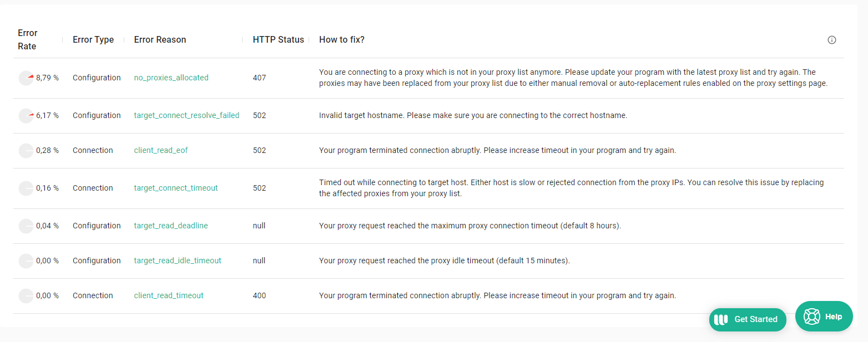Click the HTTP Status column header
Screen dimensions: 868x342
tap(278, 40)
